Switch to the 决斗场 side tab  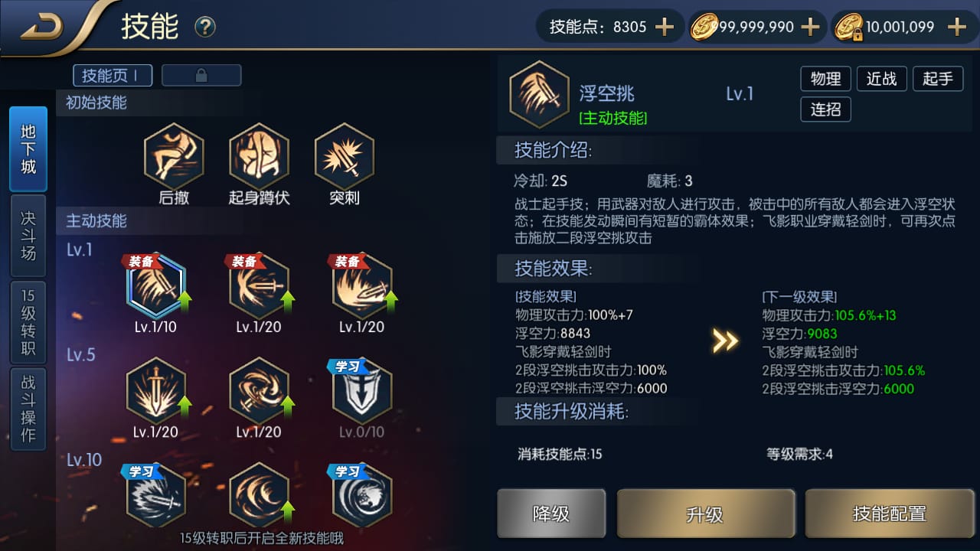[x=28, y=236]
